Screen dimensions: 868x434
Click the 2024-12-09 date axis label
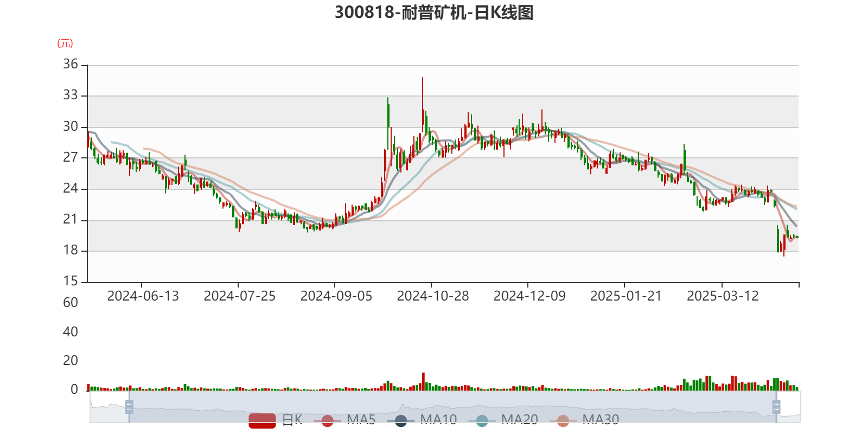tap(529, 296)
